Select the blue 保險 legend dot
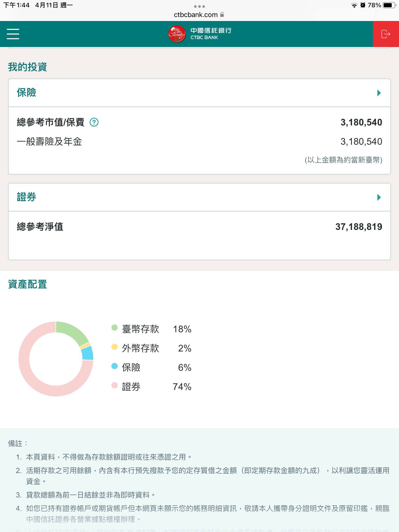 (115, 366)
